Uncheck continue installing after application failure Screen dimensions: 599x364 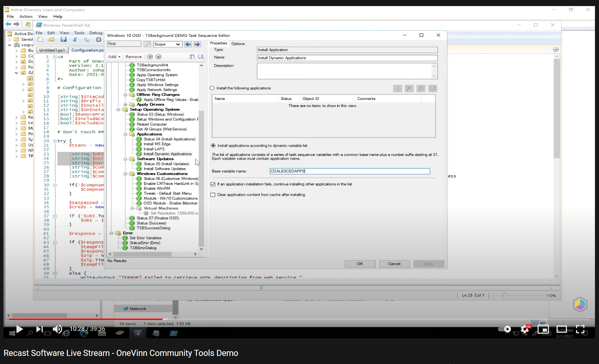pyautogui.click(x=213, y=184)
